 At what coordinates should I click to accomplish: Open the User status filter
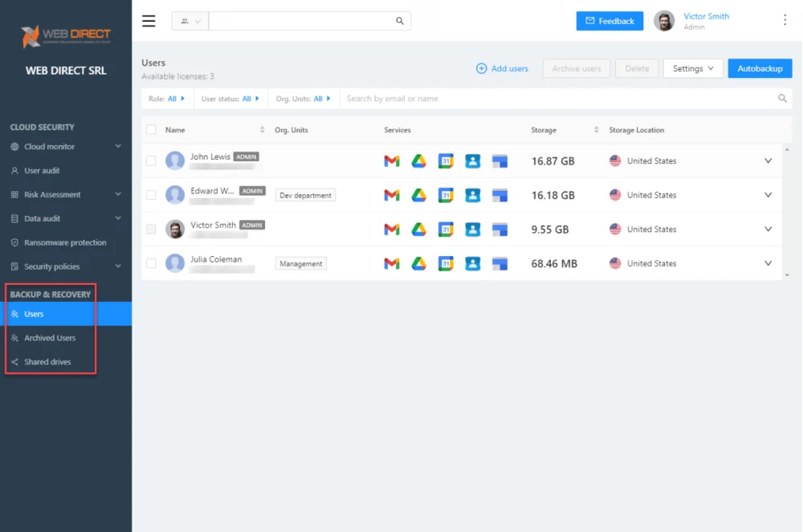(x=230, y=99)
